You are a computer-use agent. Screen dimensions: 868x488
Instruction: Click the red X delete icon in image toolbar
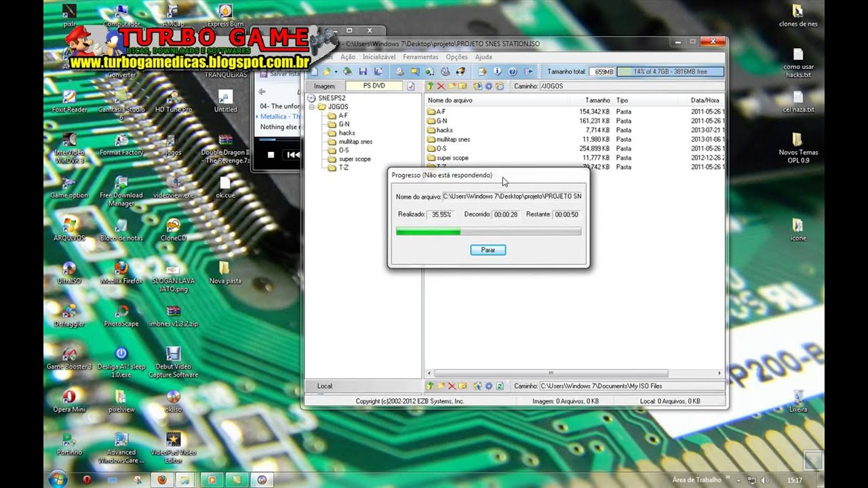[x=441, y=86]
